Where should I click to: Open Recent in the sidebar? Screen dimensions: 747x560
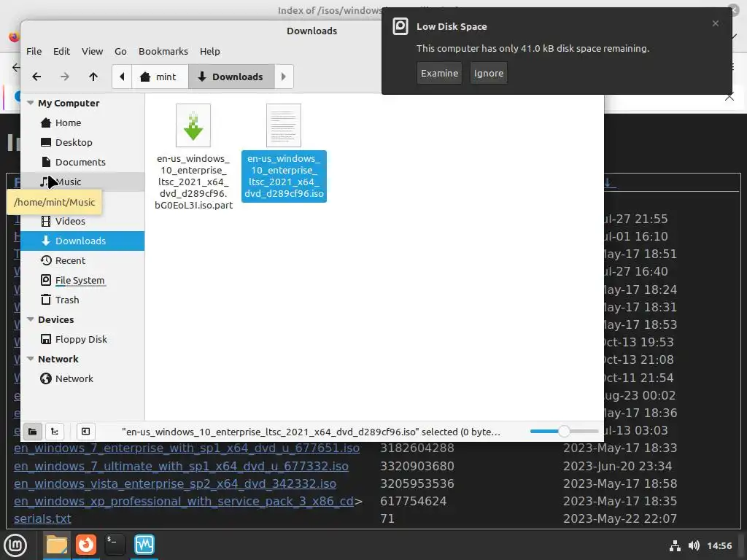click(x=82, y=260)
